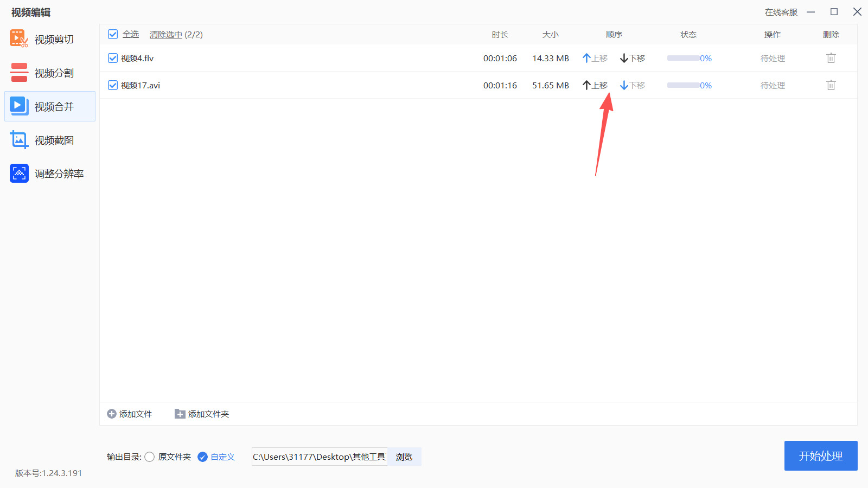Click 清除选中 link
The width and height of the screenshot is (868, 488).
[166, 35]
